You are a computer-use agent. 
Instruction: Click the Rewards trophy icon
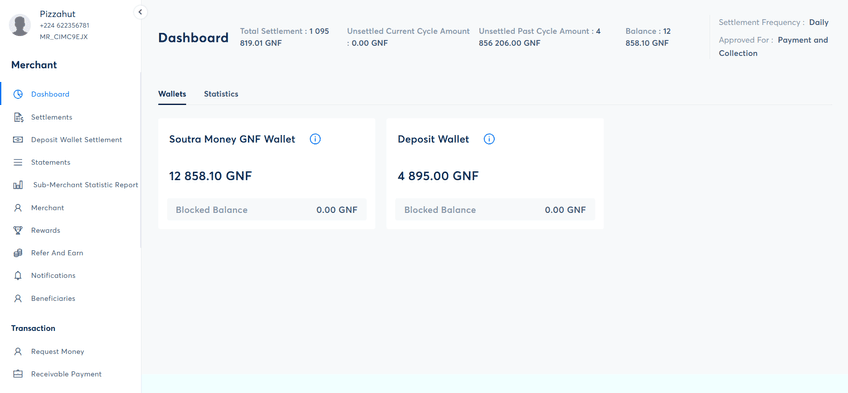[x=18, y=230]
